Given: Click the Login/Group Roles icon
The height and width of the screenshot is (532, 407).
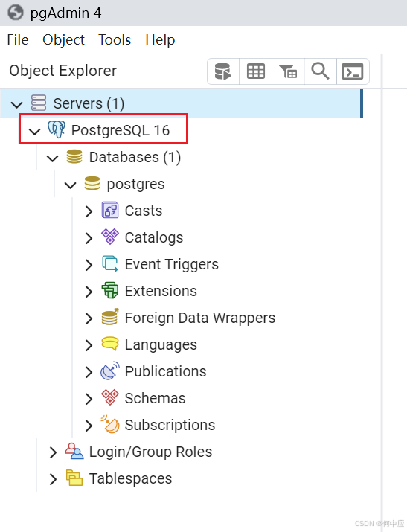Looking at the screenshot, I should point(74,451).
